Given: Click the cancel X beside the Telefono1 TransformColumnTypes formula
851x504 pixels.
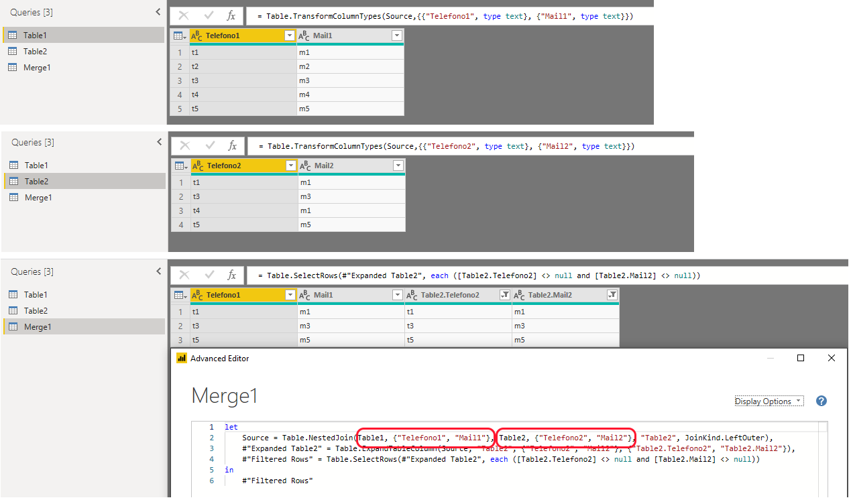Looking at the screenshot, I should click(183, 15).
